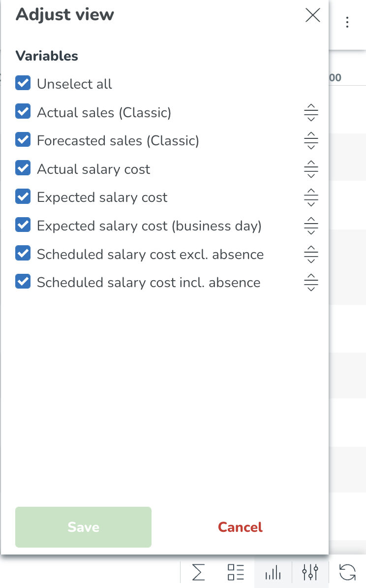
Task: Toggle the Unselect all checkbox
Action: (23, 83)
